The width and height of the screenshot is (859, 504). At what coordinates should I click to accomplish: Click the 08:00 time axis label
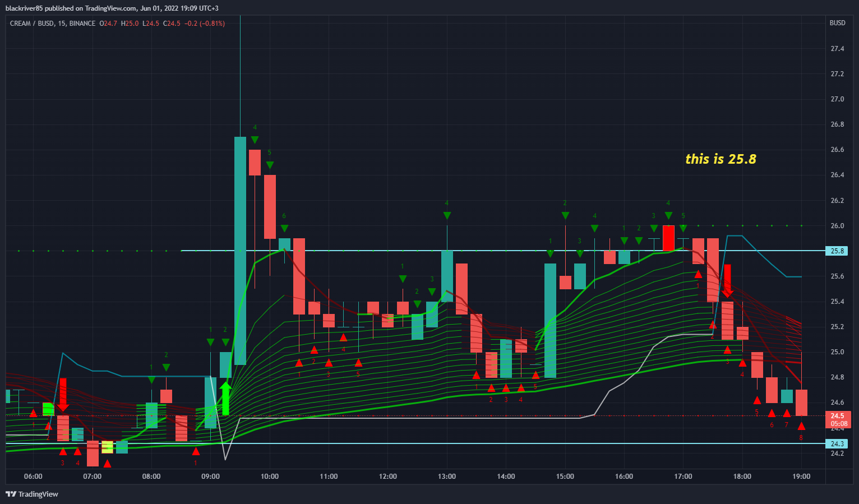pos(151,477)
